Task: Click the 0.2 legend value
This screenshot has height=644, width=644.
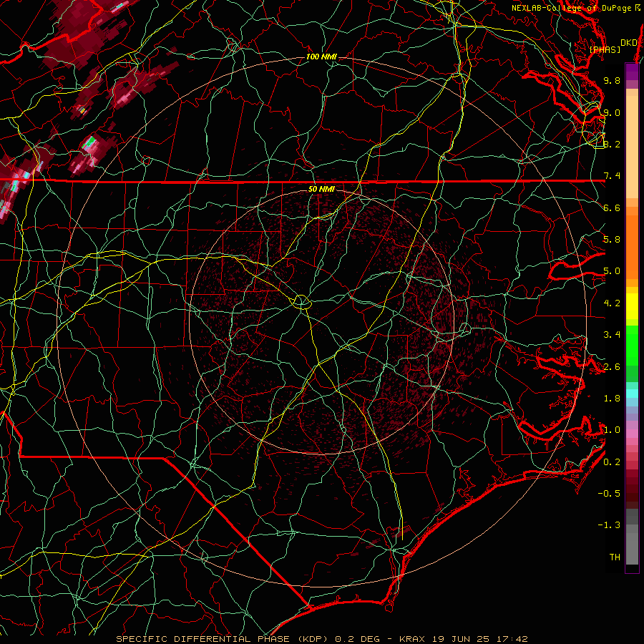Action: tap(612, 462)
